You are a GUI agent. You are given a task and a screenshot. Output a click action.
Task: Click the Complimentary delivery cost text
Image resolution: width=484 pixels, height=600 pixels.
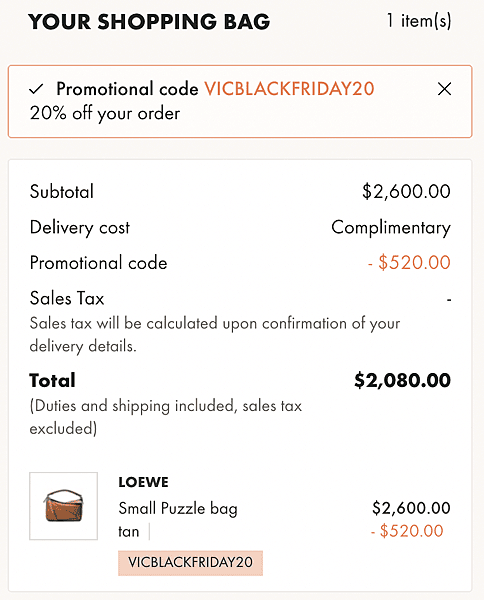[391, 228]
